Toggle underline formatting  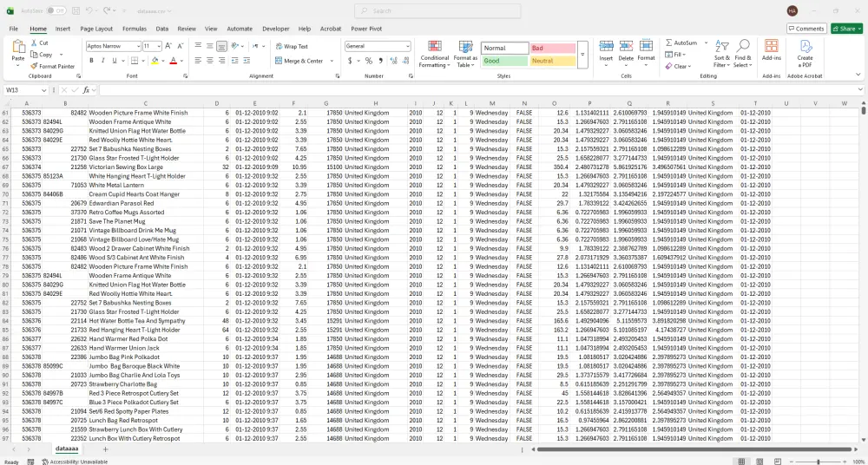[114, 61]
